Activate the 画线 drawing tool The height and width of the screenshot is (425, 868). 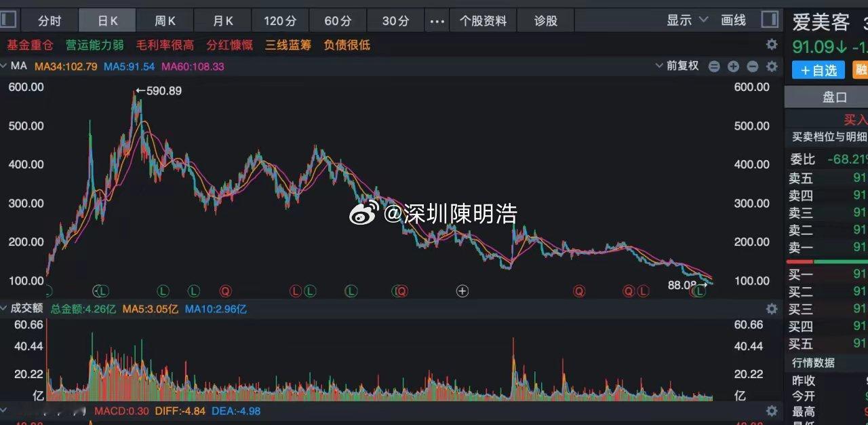733,20
